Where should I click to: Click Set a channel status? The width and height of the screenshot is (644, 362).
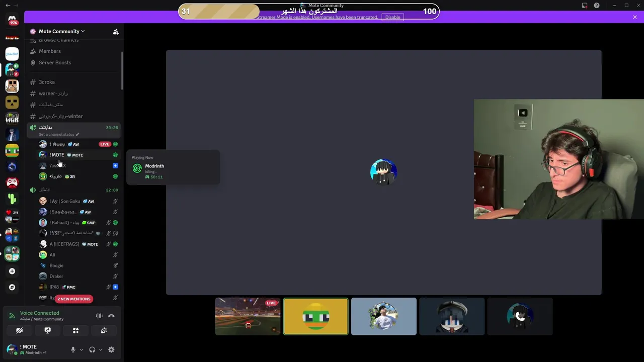click(x=56, y=134)
